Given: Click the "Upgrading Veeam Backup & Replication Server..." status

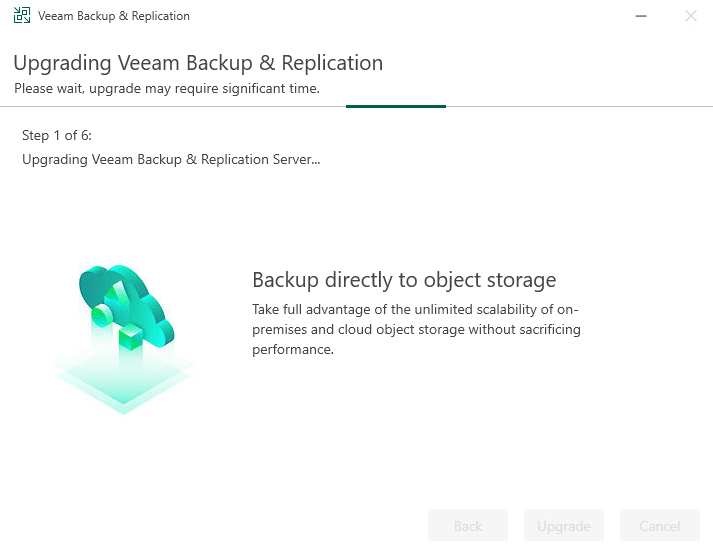Looking at the screenshot, I should click(171, 160).
